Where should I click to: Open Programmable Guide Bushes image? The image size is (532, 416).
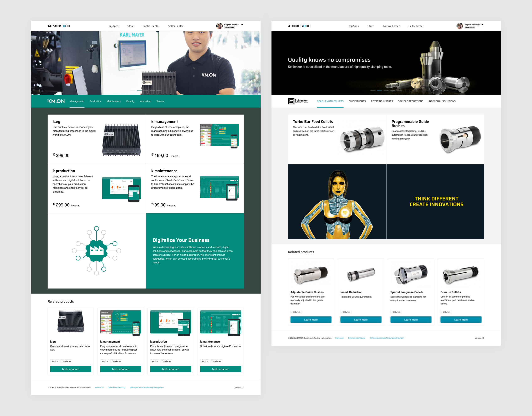coord(460,139)
